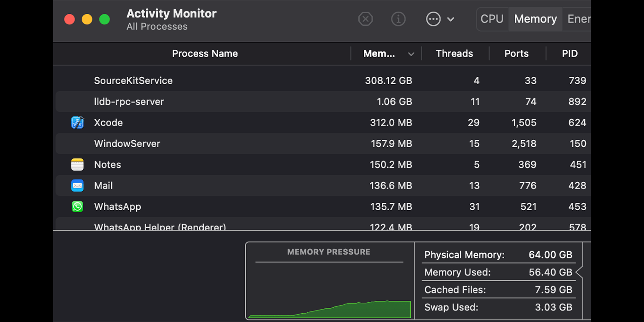
Task: Click the Xcode app icon
Action: [x=77, y=122]
